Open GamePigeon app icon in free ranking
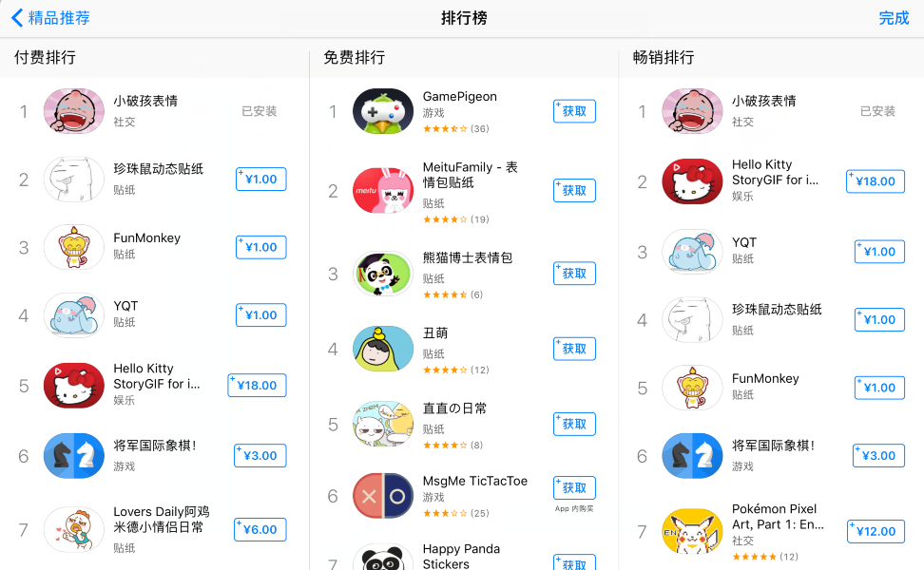Image resolution: width=924 pixels, height=570 pixels. pos(383,111)
